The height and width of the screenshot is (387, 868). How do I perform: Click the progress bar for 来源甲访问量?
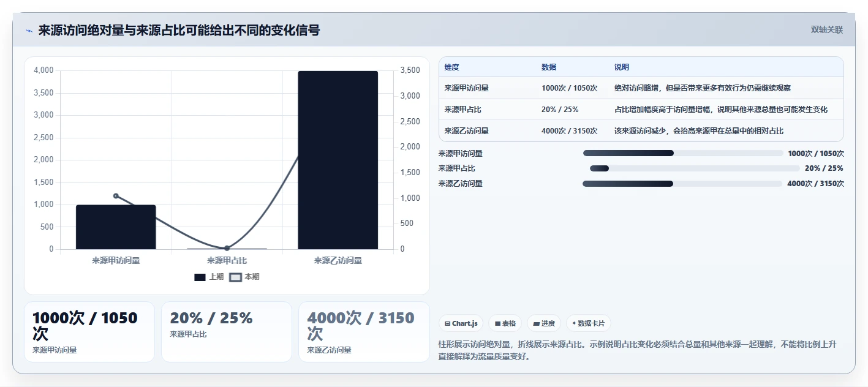pos(683,153)
